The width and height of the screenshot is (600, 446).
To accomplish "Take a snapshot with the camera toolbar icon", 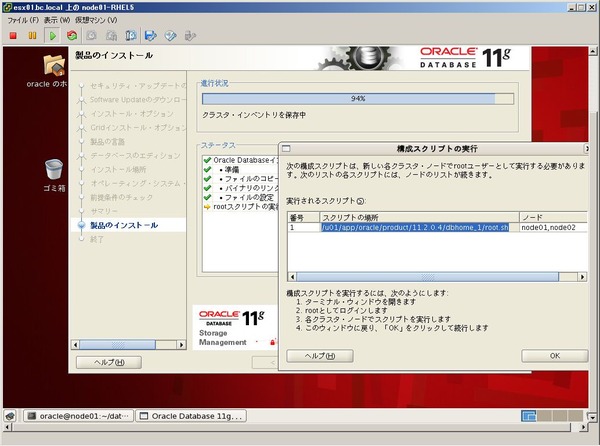I will tap(91, 36).
